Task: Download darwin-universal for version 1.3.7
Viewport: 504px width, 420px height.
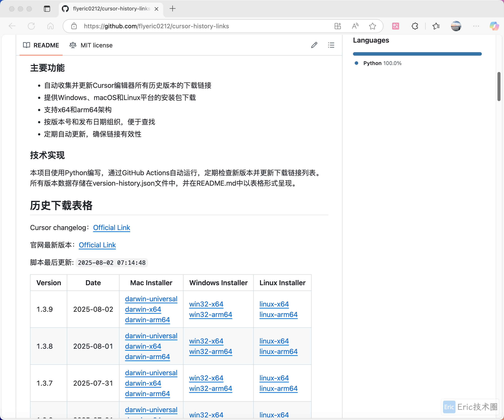Action: click(x=151, y=373)
